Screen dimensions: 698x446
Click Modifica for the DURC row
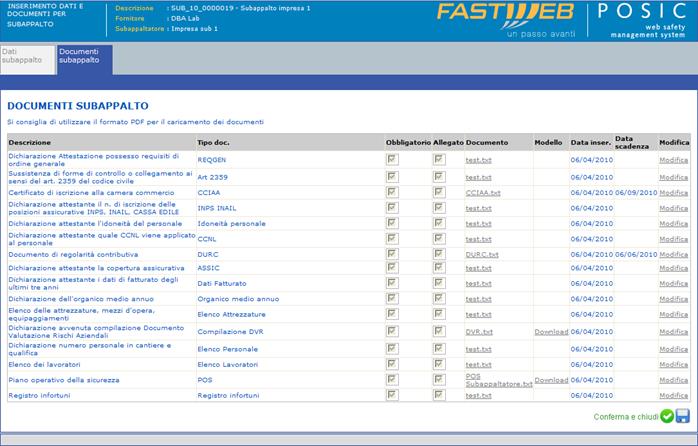(674, 255)
